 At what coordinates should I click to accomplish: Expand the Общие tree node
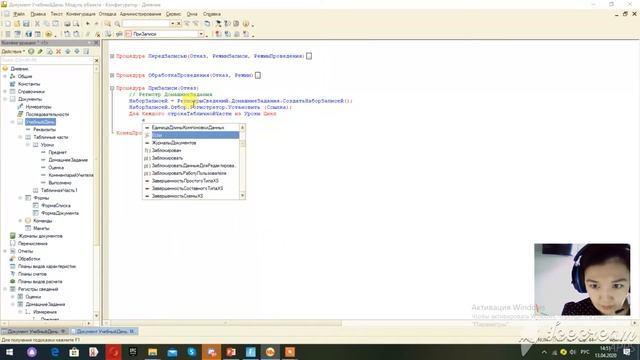tap(5, 76)
